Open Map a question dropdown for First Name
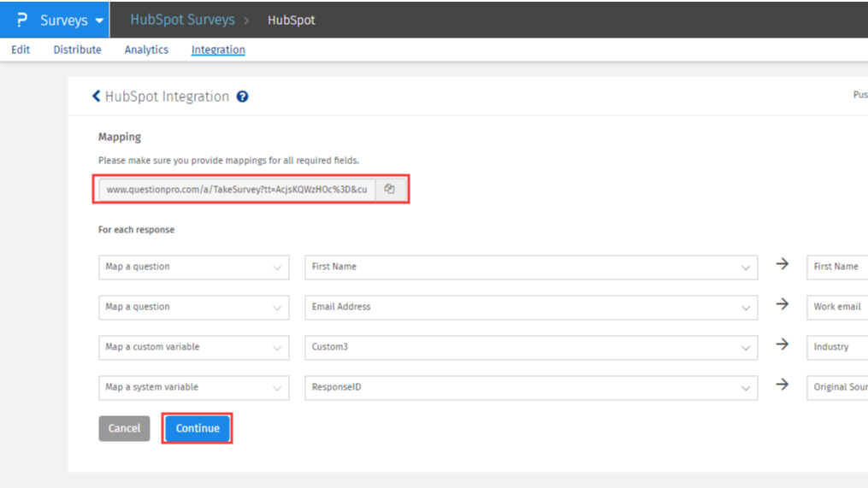Viewport: 868px width, 488px height. click(194, 268)
